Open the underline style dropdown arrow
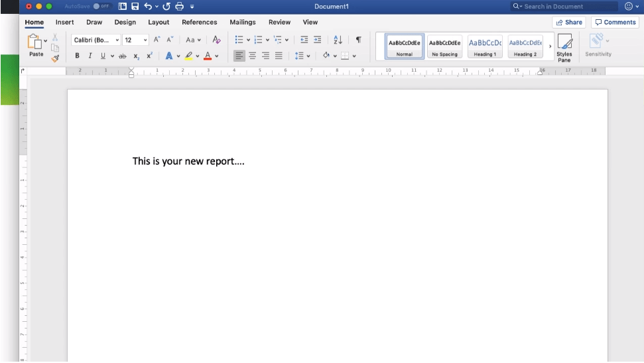This screenshot has width=644, height=363. [112, 56]
